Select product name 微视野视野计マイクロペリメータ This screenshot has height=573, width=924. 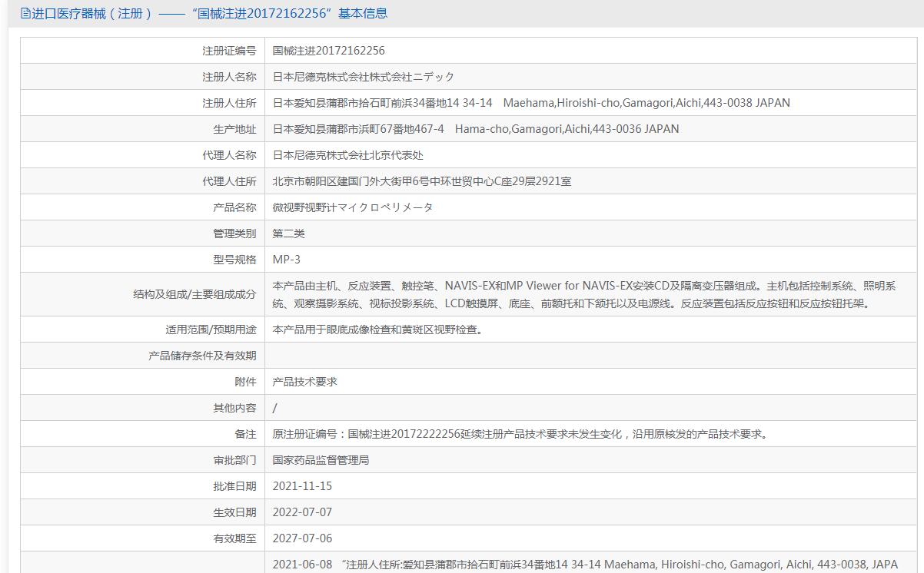353,207
